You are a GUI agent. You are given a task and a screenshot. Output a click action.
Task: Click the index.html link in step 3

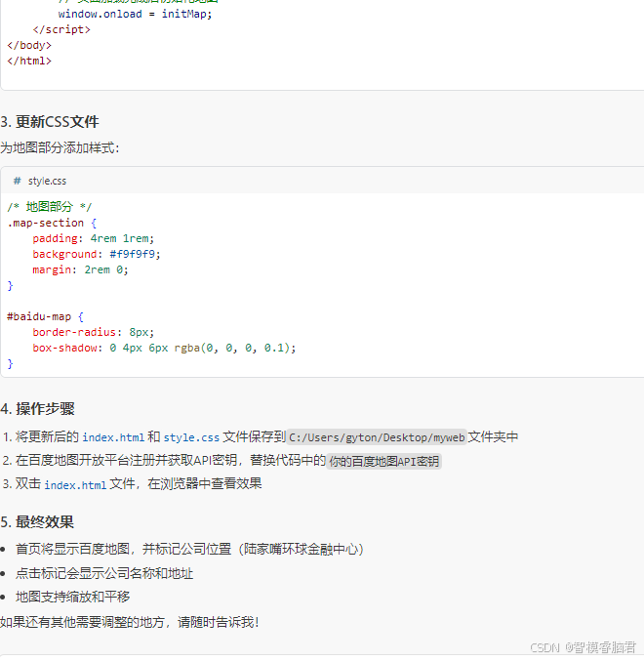75,485
